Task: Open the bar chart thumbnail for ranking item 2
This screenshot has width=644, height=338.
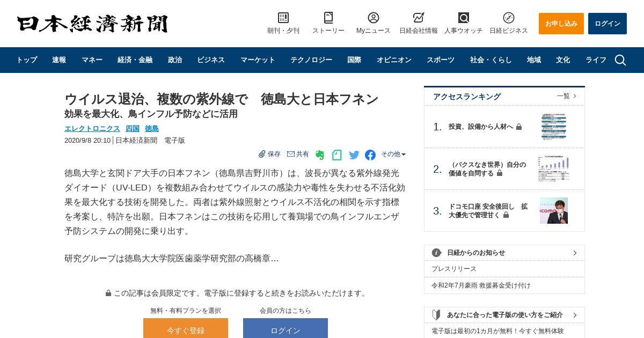Action: [554, 169]
